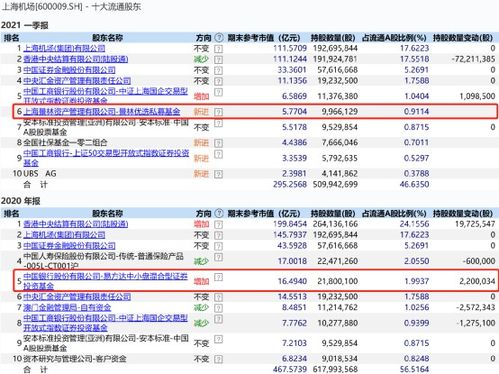Image resolution: width=499 pixels, height=374 pixels.
Task: Select the total 295.2568 in the 2021 合计 row
Action: pos(290,184)
